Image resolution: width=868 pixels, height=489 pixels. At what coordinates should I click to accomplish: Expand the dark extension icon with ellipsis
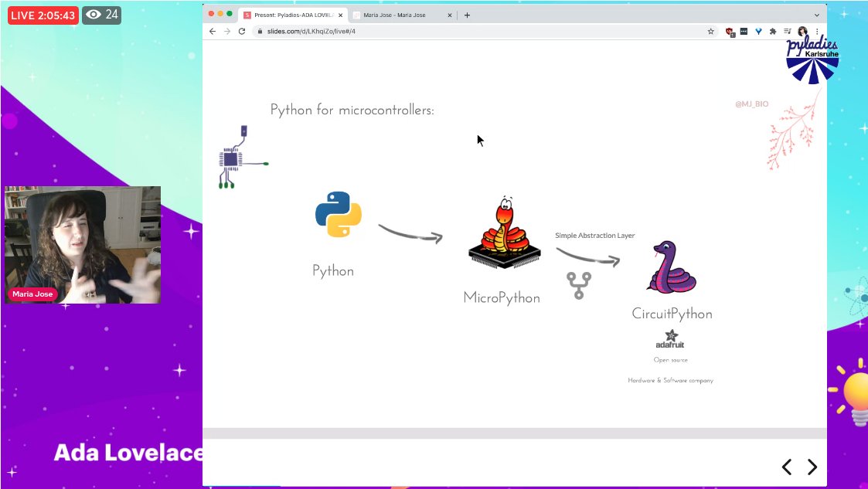[744, 32]
